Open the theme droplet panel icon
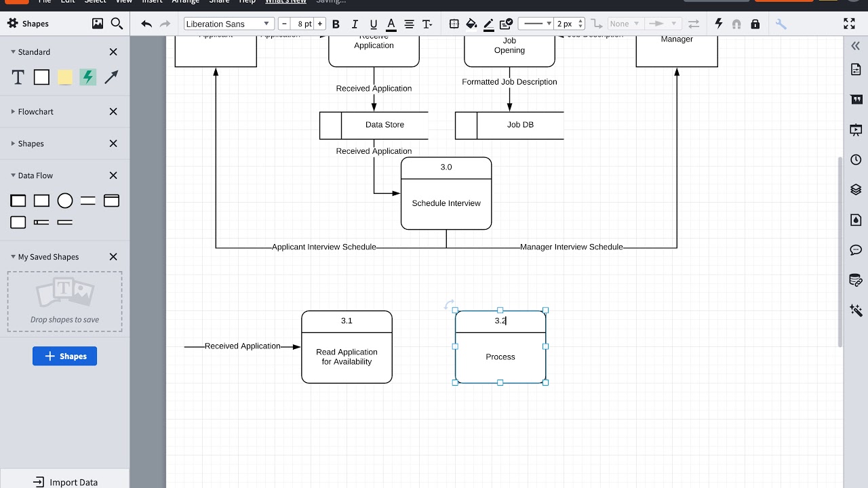 click(856, 220)
